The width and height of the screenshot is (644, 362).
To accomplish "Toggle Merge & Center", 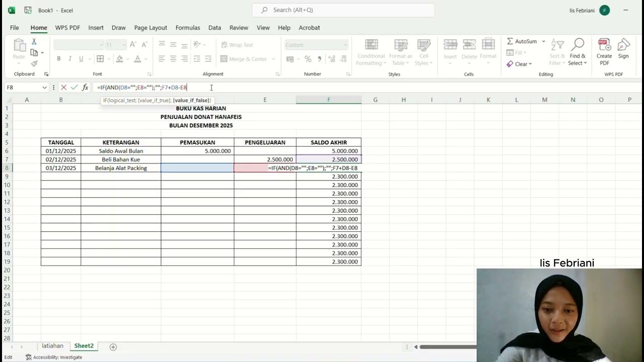I will coord(244,59).
